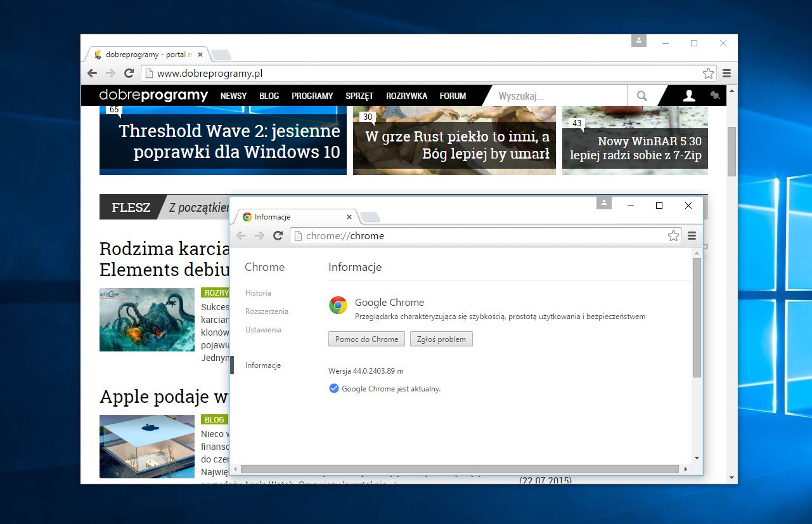Close the dobreprogramy portal tab
Image resolution: width=812 pixels, height=524 pixels.
pos(199,55)
